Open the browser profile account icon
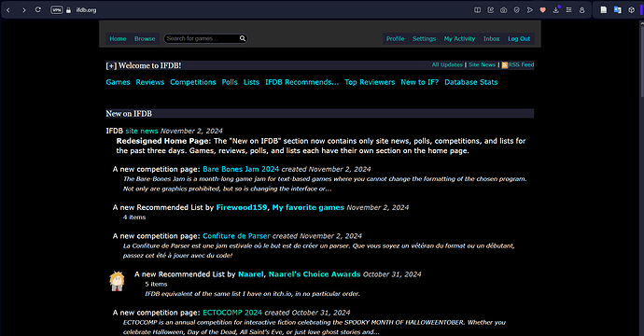Image resolution: width=644 pixels, height=336 pixels. tap(582, 10)
